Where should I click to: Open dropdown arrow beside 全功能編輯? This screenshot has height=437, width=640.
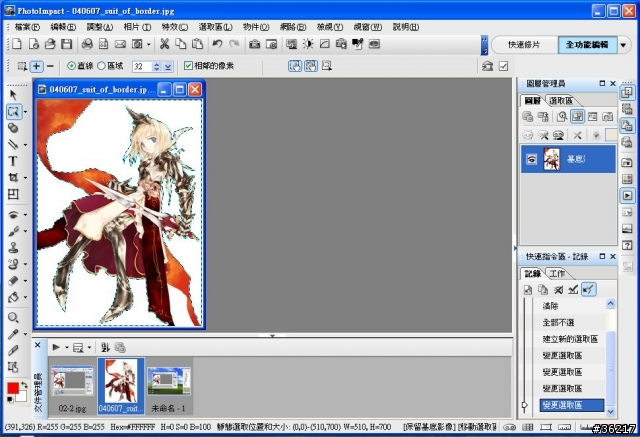623,45
